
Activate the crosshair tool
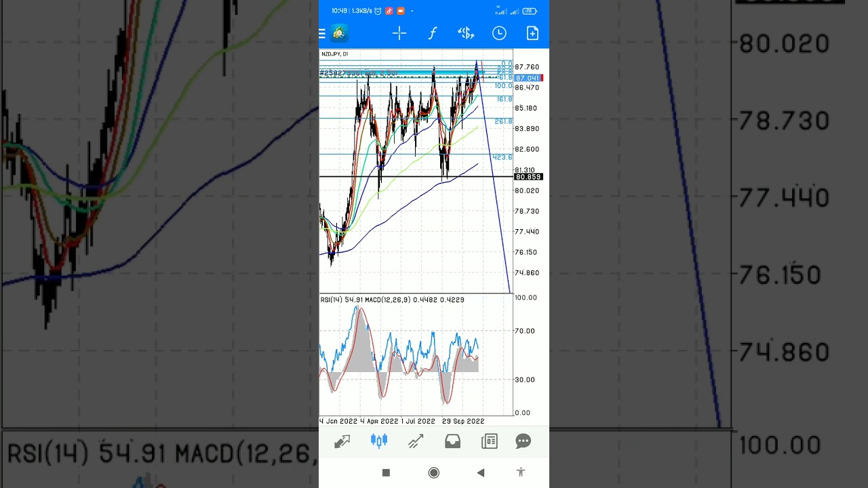pyautogui.click(x=399, y=33)
